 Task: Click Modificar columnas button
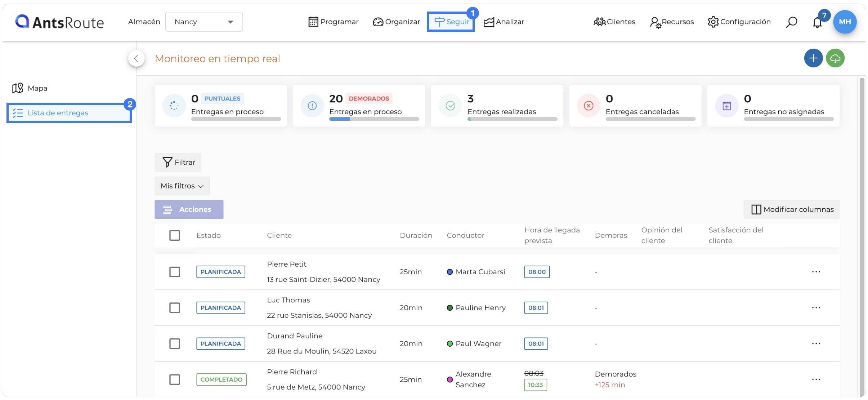pyautogui.click(x=792, y=209)
